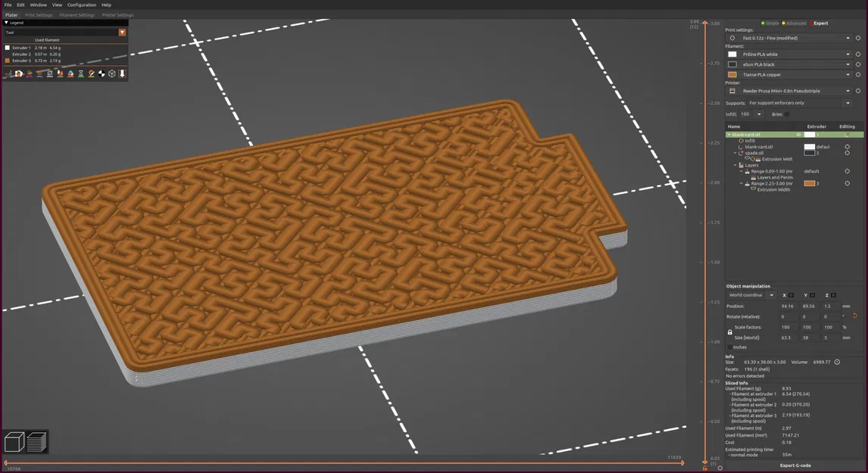The image size is (868, 473).
Task: Toggle seams icon in legend toolbar
Action: pyautogui.click(x=50, y=73)
